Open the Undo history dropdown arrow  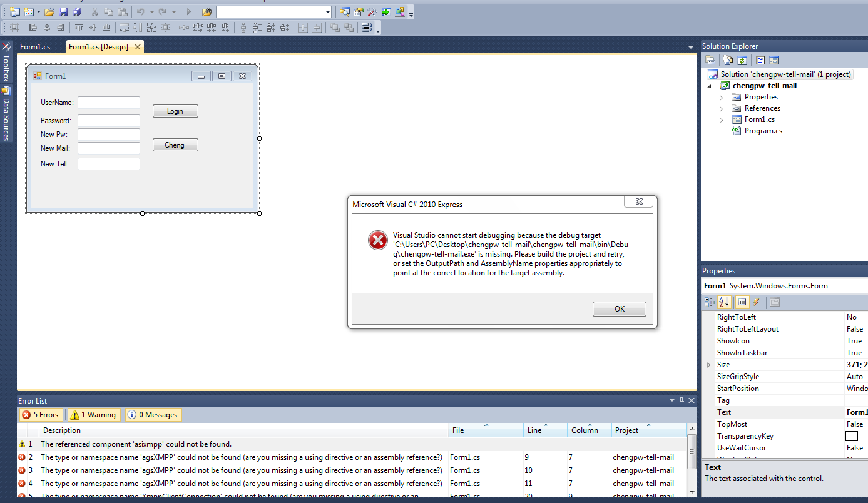(151, 12)
